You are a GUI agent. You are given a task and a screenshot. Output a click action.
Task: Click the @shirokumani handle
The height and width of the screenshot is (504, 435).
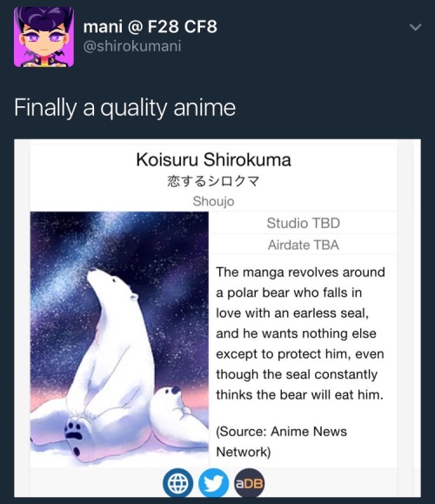point(132,45)
